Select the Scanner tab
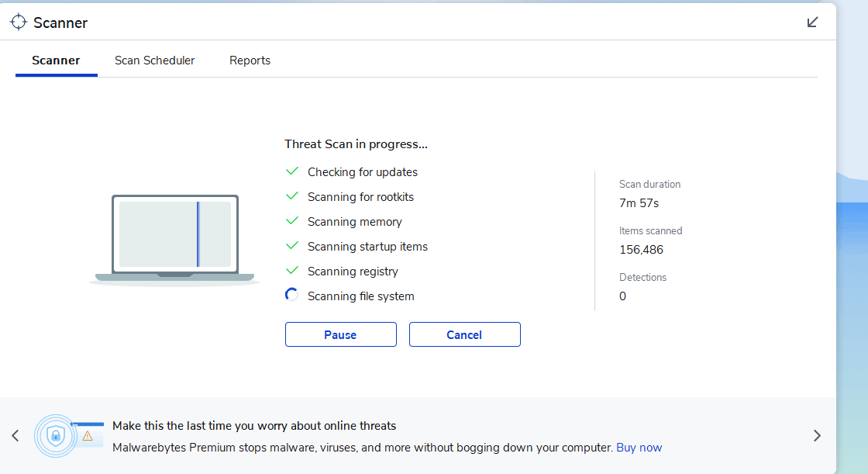The image size is (868, 474). (56, 61)
